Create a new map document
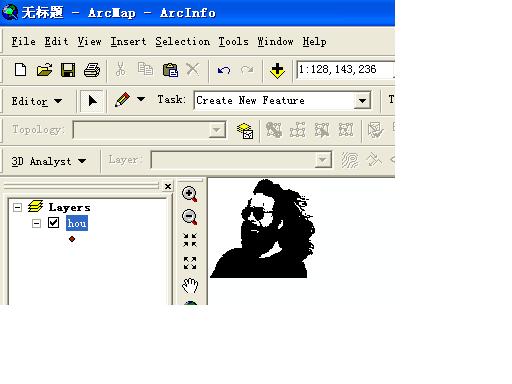The width and height of the screenshot is (512, 384). point(21,70)
